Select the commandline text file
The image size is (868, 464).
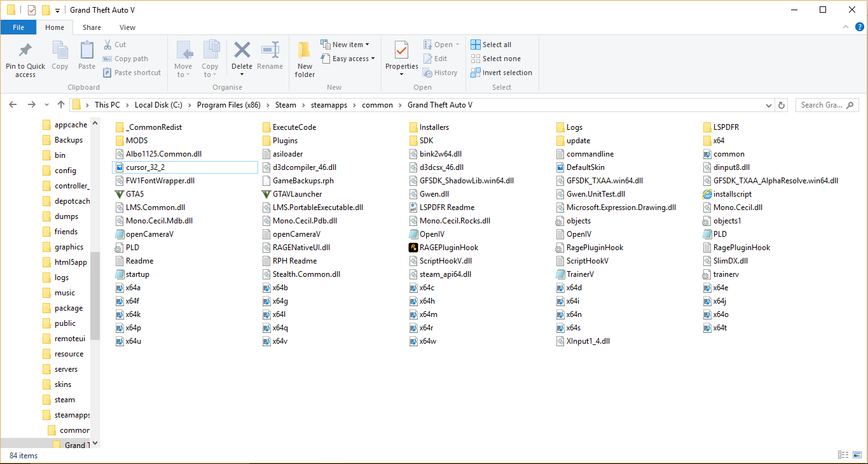tap(584, 154)
